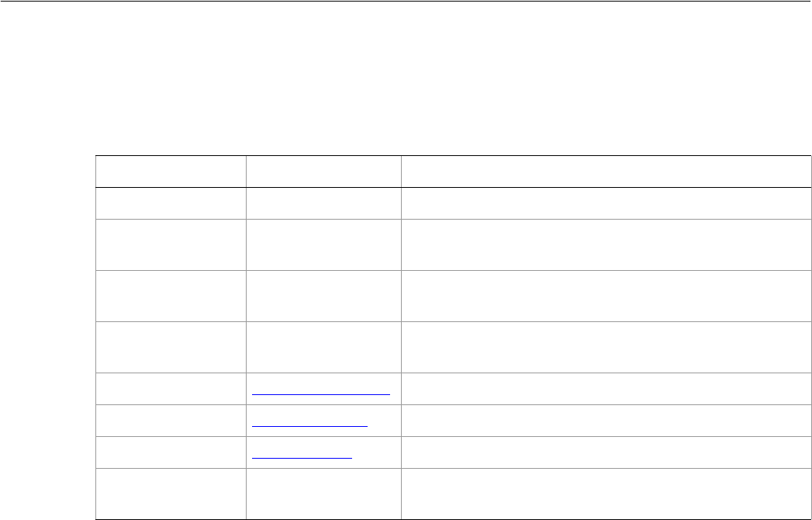This screenshot has width=812, height=520.
Task: Click right cell beside the longest link
Action: click(600, 389)
